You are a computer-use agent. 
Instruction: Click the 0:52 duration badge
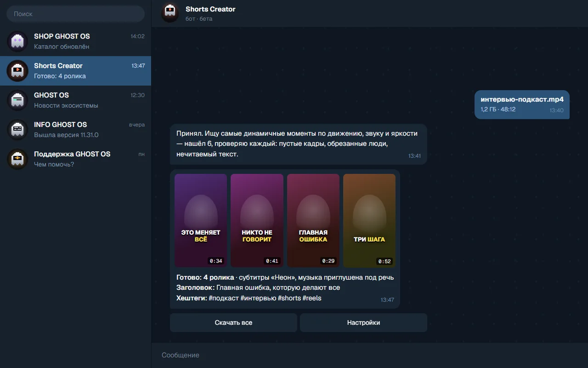tap(384, 261)
